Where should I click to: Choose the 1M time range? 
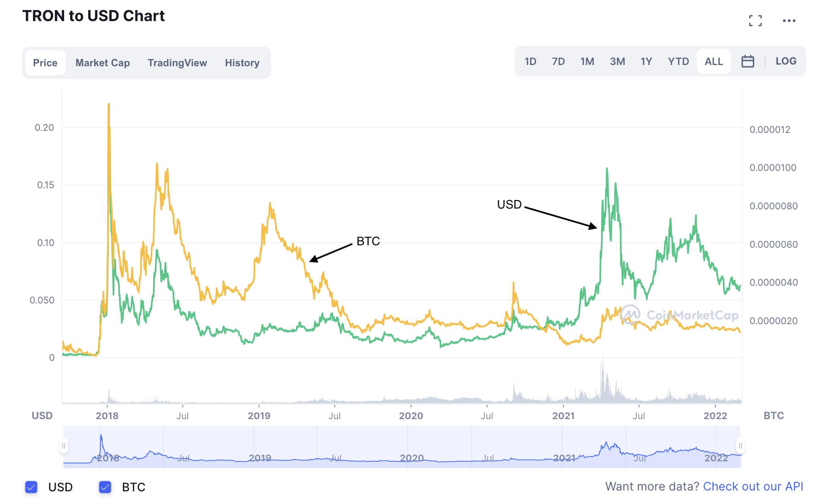click(587, 62)
